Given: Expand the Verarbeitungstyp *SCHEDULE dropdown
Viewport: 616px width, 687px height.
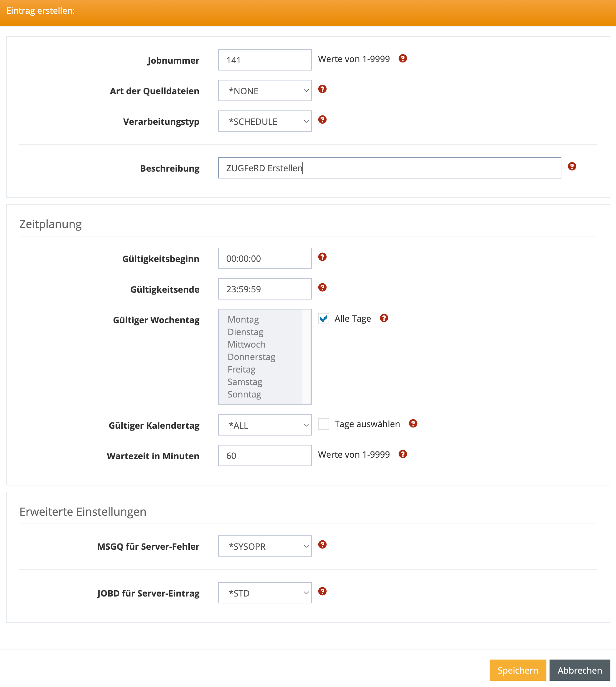Looking at the screenshot, I should [x=265, y=121].
